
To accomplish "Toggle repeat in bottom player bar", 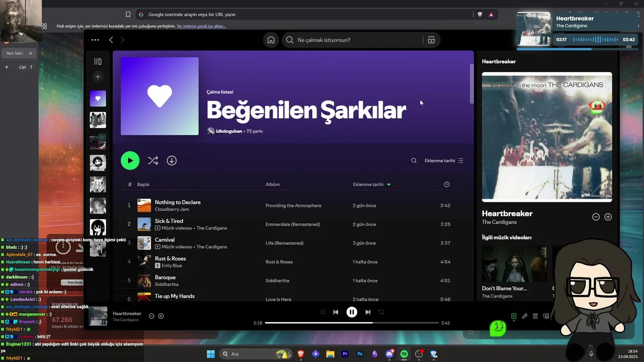I will [381, 312].
